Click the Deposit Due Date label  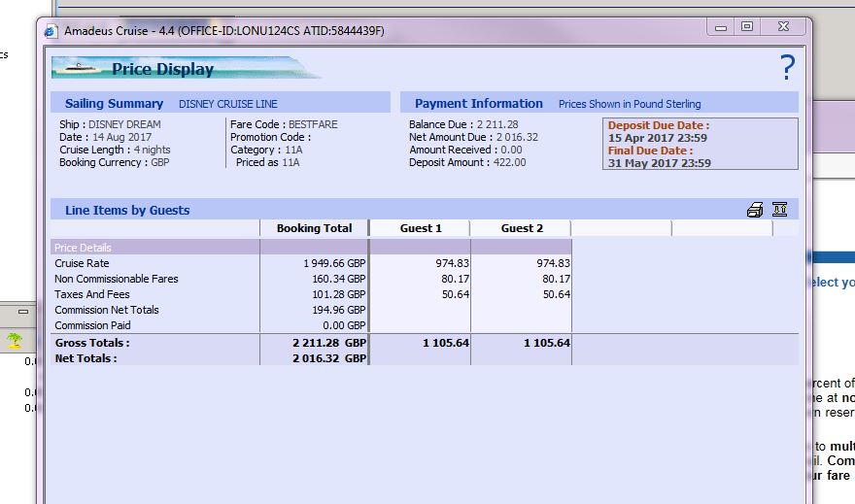(x=659, y=125)
